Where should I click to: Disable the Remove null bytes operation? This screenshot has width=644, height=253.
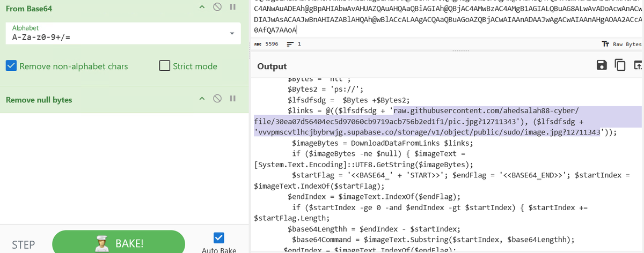click(217, 99)
